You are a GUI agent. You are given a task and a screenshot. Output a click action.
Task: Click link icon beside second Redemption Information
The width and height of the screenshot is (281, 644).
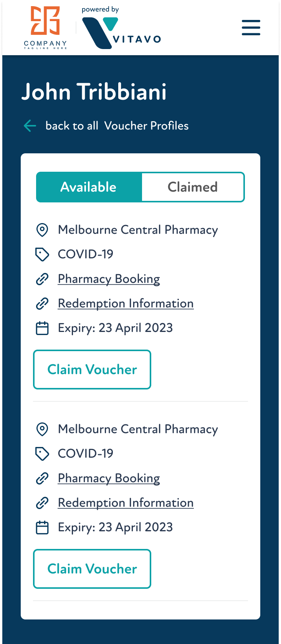coord(42,503)
